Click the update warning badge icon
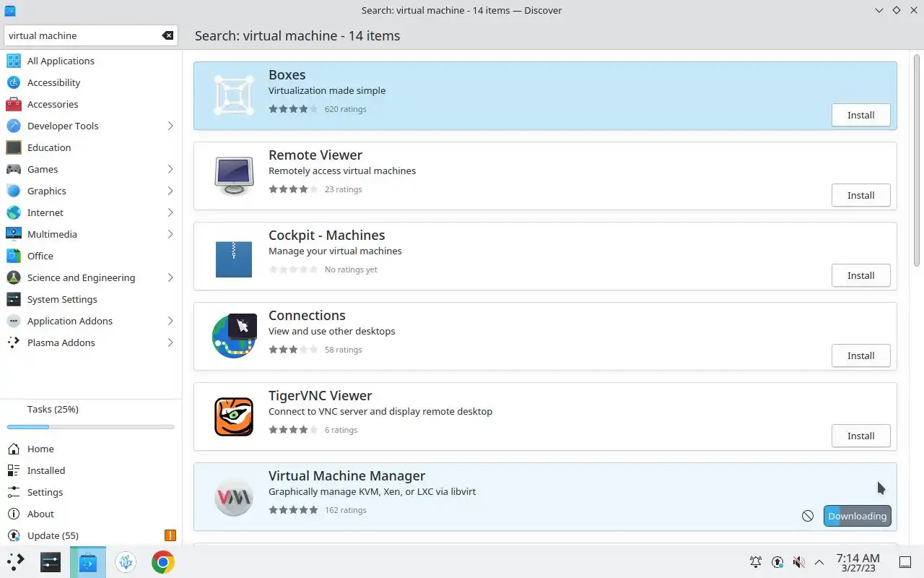 [170, 535]
